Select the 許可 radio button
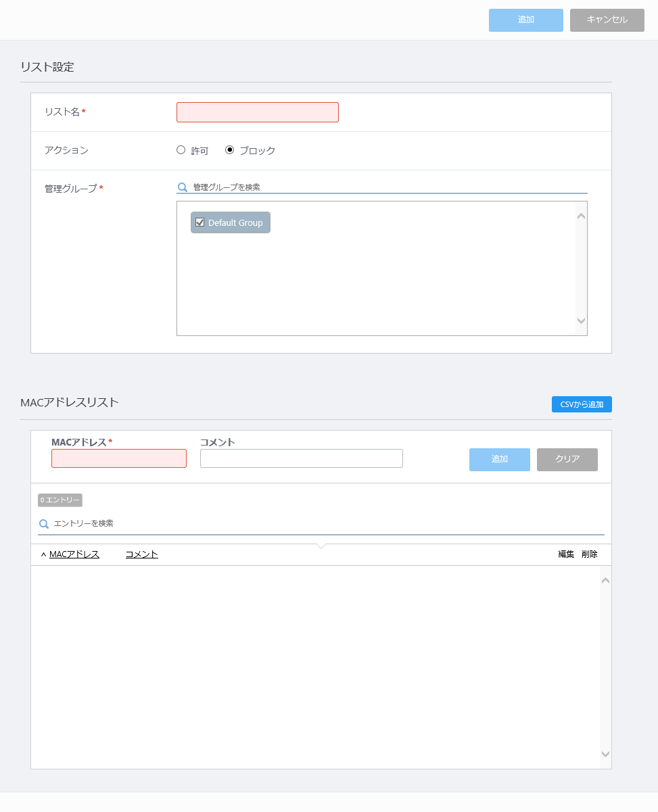This screenshot has width=658, height=812. [x=181, y=150]
